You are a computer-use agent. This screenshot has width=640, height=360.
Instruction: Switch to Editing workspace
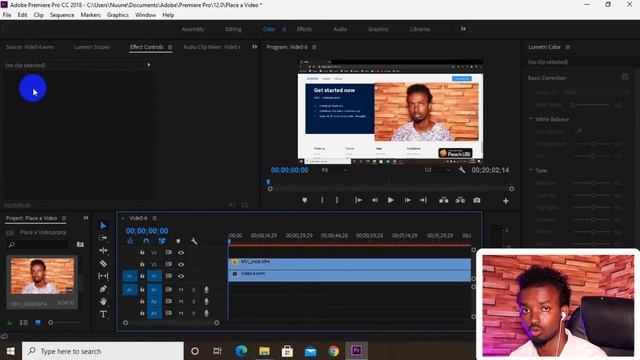[x=233, y=29]
